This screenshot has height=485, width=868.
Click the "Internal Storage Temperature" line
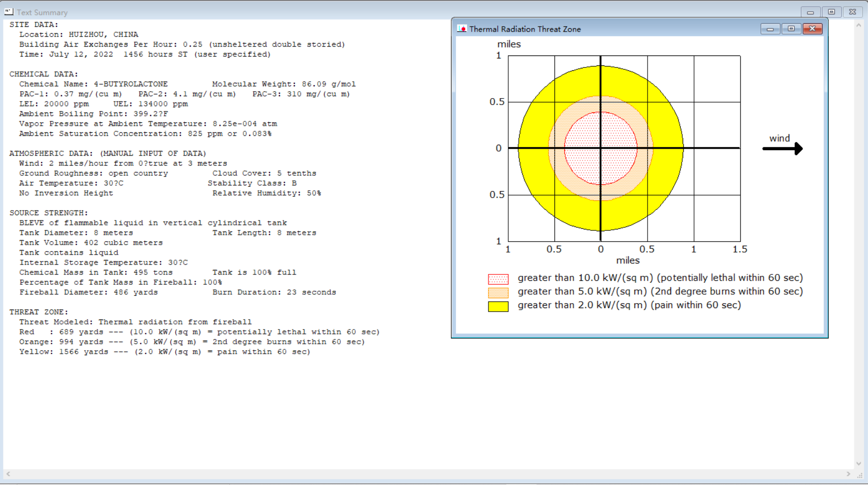coord(104,263)
